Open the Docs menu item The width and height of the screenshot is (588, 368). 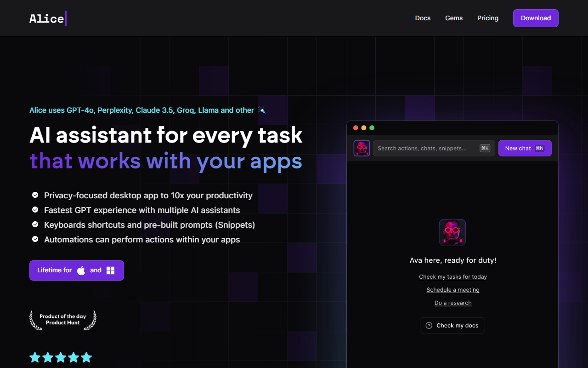click(x=423, y=18)
